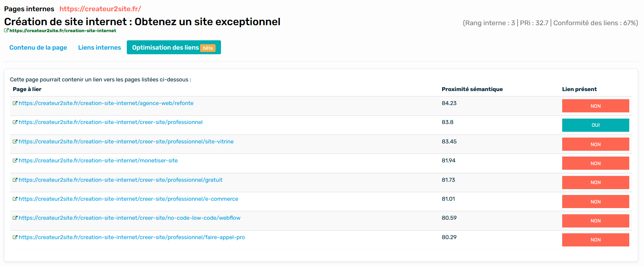The width and height of the screenshot is (644, 267).
Task: Click external-link icon beside the site-vitrine URL
Action: 15,142
